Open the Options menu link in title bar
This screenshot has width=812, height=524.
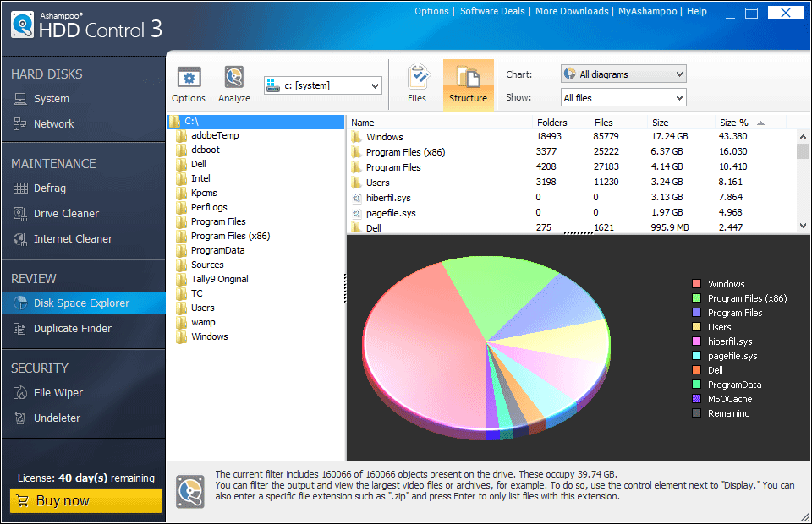431,11
